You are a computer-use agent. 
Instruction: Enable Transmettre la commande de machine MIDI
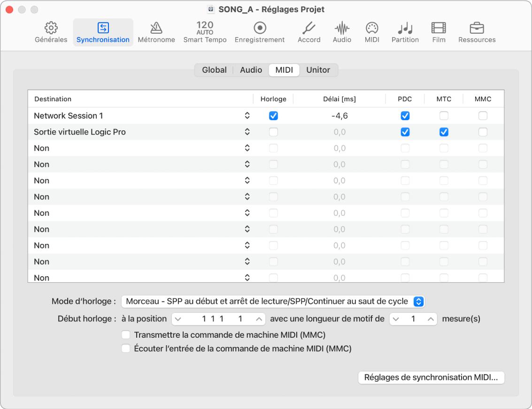point(126,335)
